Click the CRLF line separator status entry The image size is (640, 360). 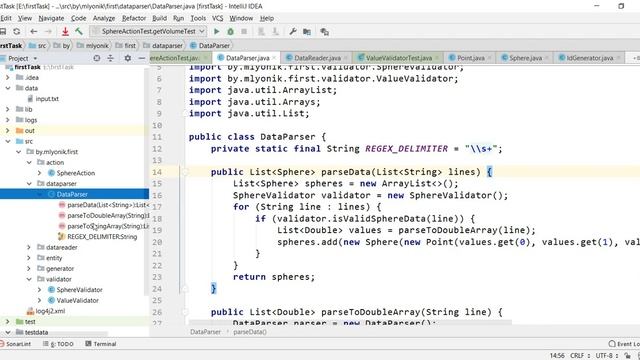(x=579, y=356)
